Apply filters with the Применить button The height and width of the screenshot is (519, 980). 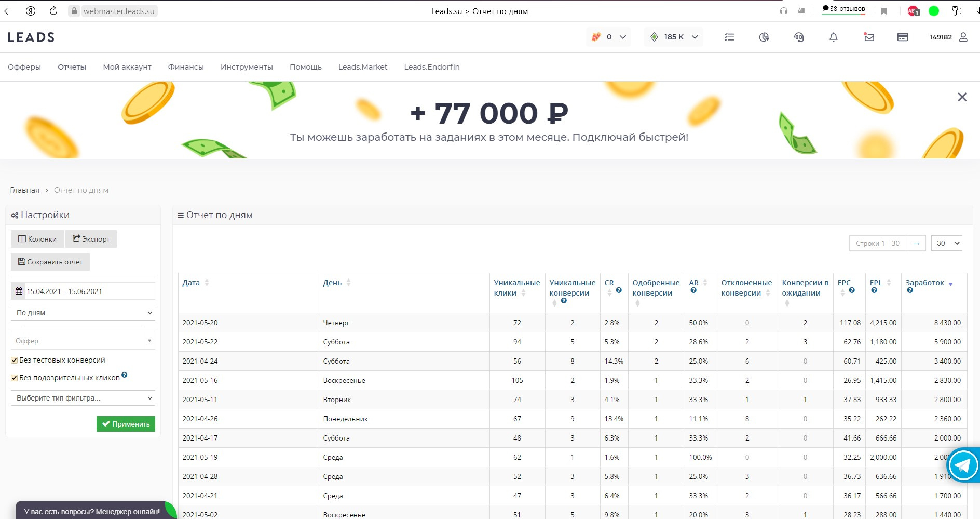point(126,424)
